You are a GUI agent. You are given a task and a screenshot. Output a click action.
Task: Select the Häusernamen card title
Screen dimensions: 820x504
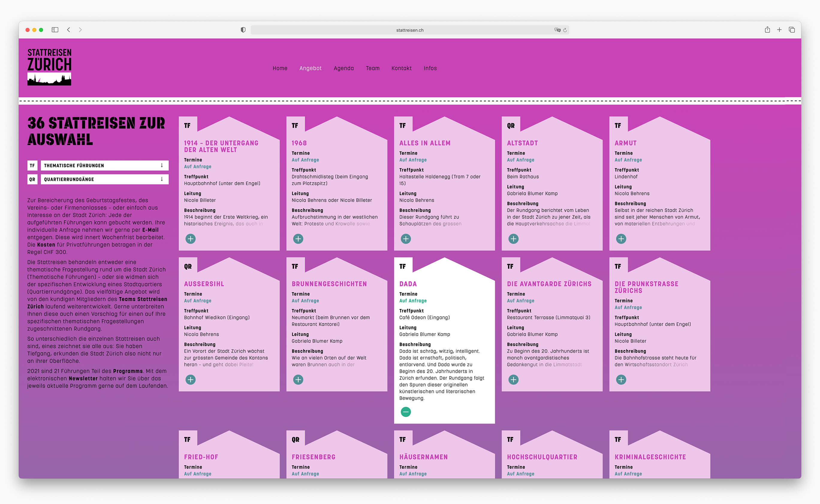tap(424, 457)
